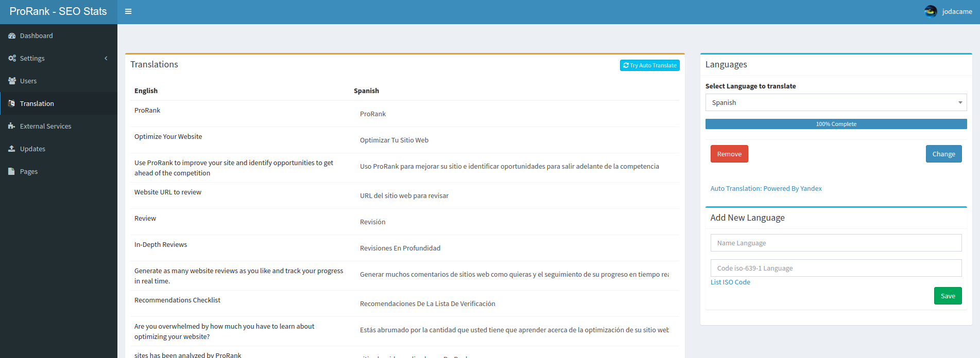Click the Pages file icon
Viewport: 980px width, 358px height.
(11, 171)
